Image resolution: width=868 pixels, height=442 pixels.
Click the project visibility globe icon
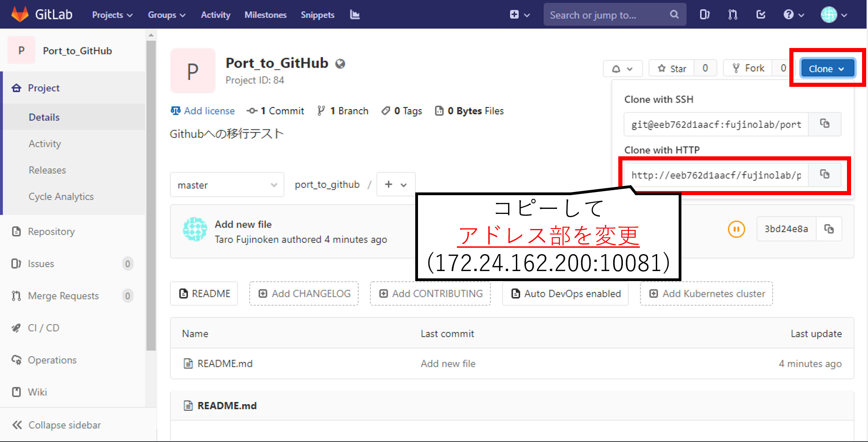[340, 64]
